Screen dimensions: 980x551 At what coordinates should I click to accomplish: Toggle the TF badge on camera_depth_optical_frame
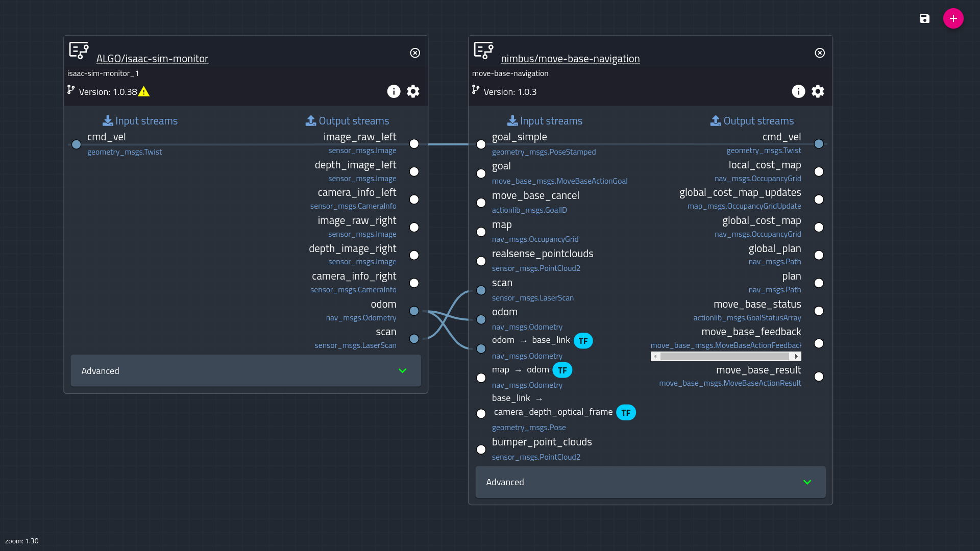click(626, 412)
